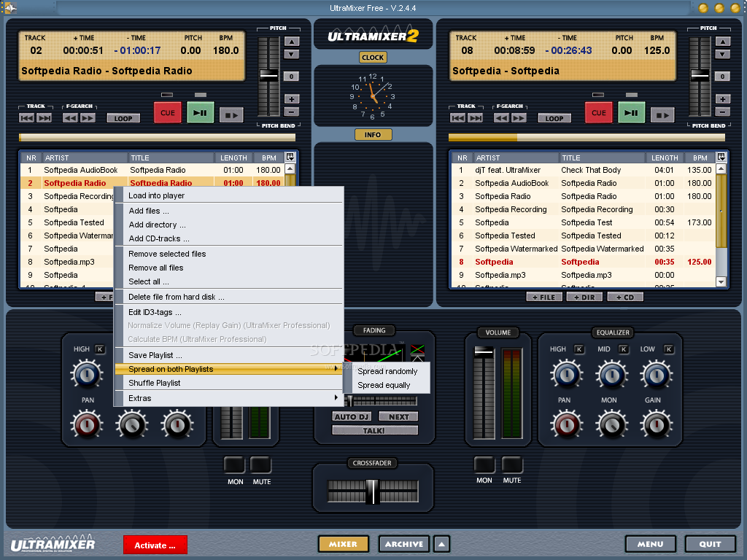Viewport: 747px width, 560px height.
Task: Click right volume fader handle
Action: click(484, 352)
